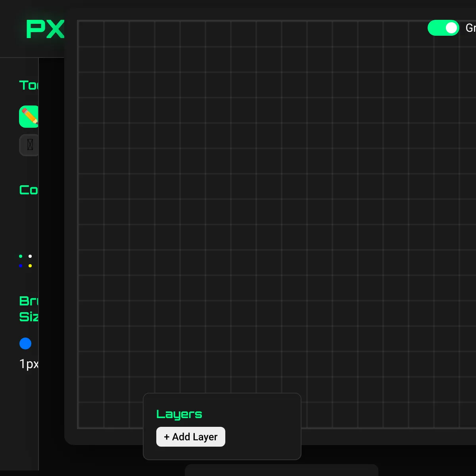Click the Grid toggle label text
The width and height of the screenshot is (476, 476).
(470, 28)
